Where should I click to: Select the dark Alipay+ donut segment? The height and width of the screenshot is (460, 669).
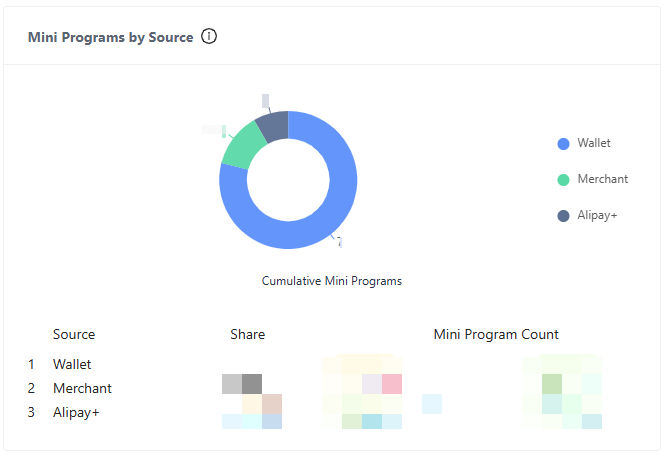[272, 126]
